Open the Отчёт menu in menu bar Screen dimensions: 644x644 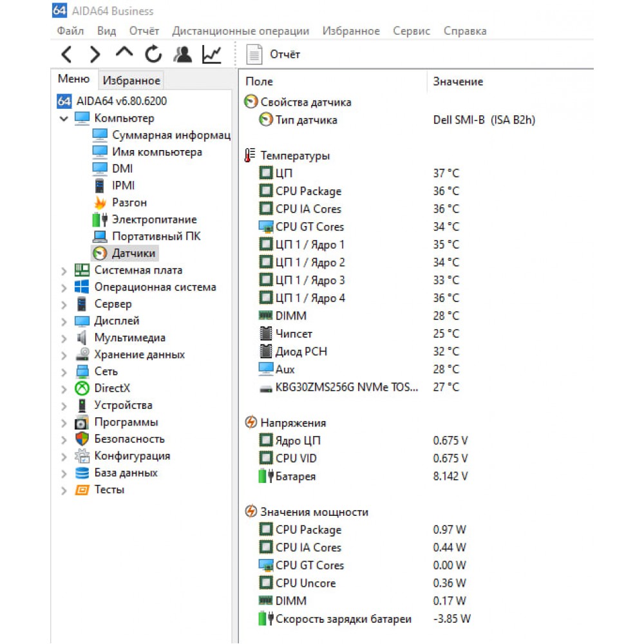[144, 31]
